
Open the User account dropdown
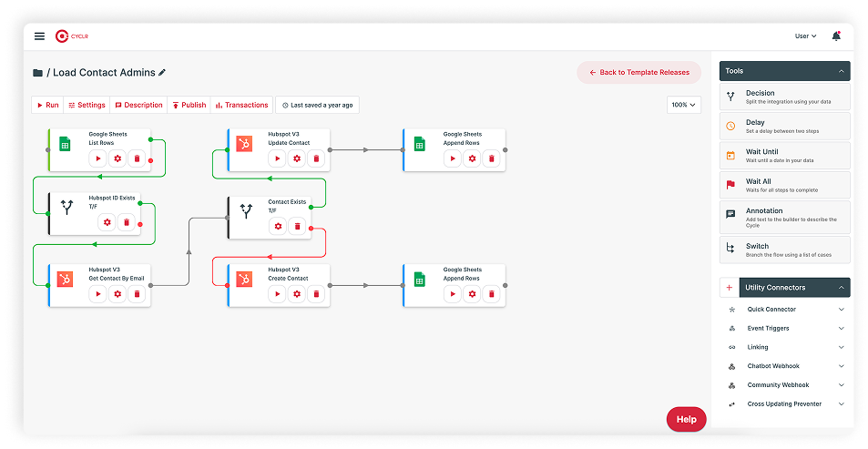click(805, 36)
